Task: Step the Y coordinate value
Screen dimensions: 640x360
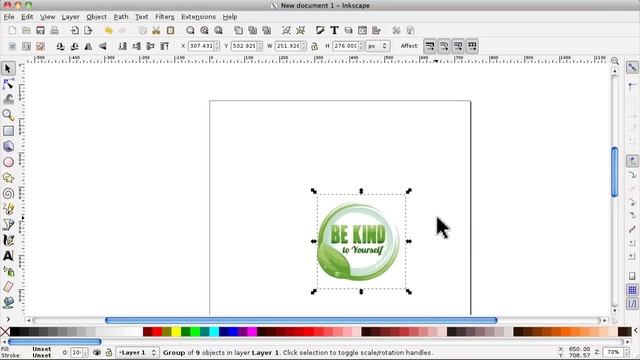Action: tap(260, 46)
